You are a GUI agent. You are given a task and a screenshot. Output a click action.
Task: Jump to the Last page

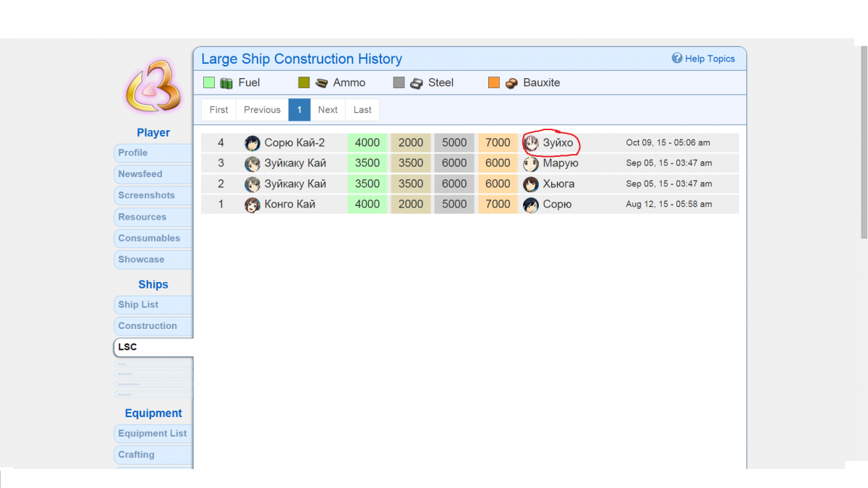[x=362, y=110]
